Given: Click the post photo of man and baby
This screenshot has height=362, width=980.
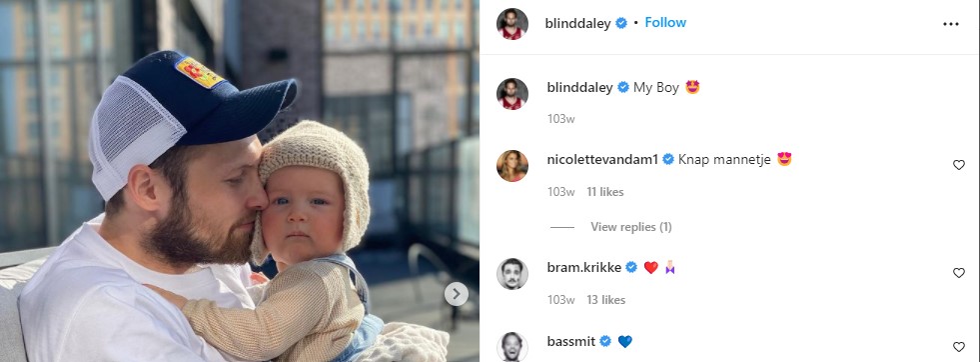Looking at the screenshot, I should (x=240, y=181).
